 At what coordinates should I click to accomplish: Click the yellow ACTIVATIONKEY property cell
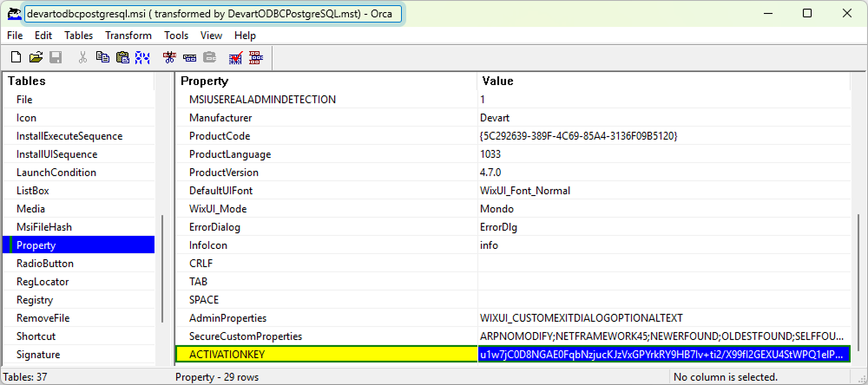[x=326, y=355]
